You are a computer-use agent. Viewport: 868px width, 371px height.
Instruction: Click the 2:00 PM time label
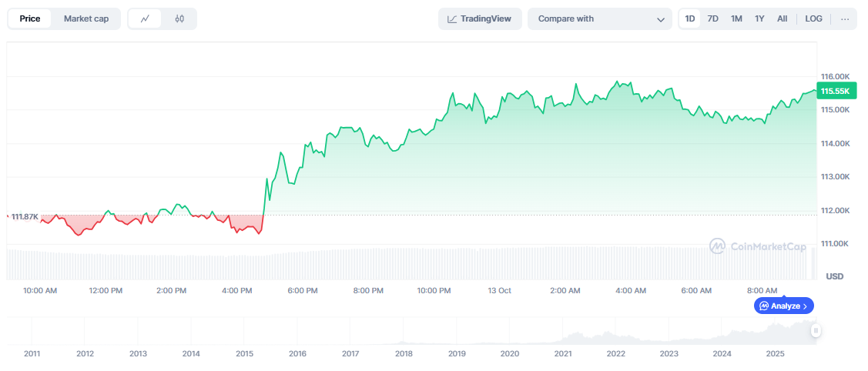pyautogui.click(x=172, y=291)
